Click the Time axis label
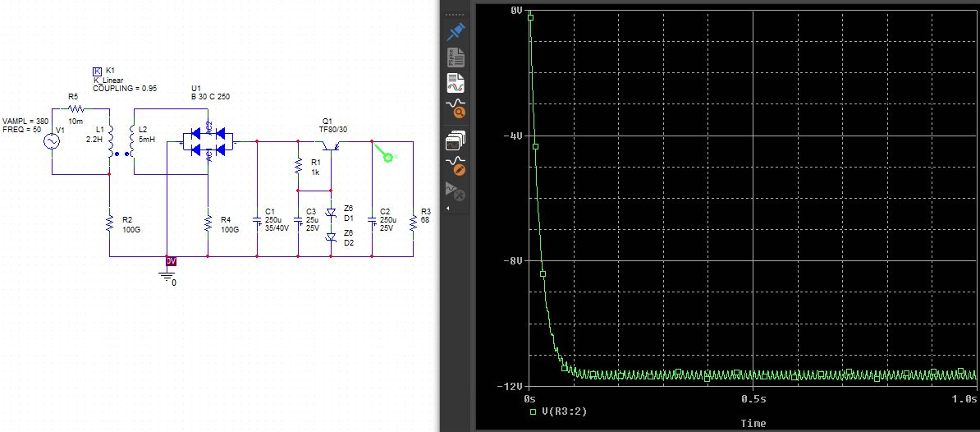Image resolution: width=980 pixels, height=432 pixels. pyautogui.click(x=753, y=424)
